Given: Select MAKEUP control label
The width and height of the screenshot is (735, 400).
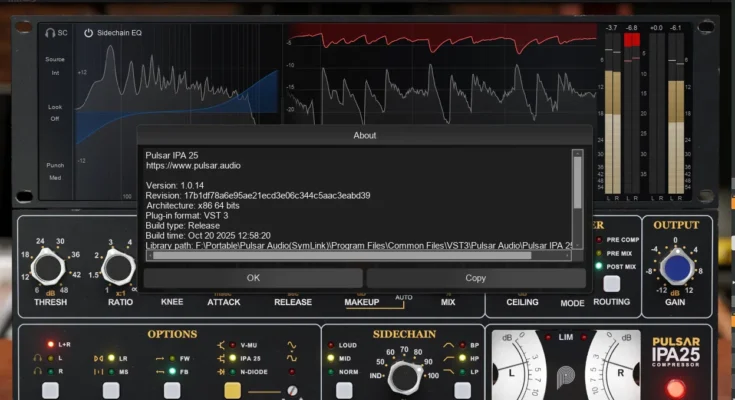Looking at the screenshot, I should 361,301.
